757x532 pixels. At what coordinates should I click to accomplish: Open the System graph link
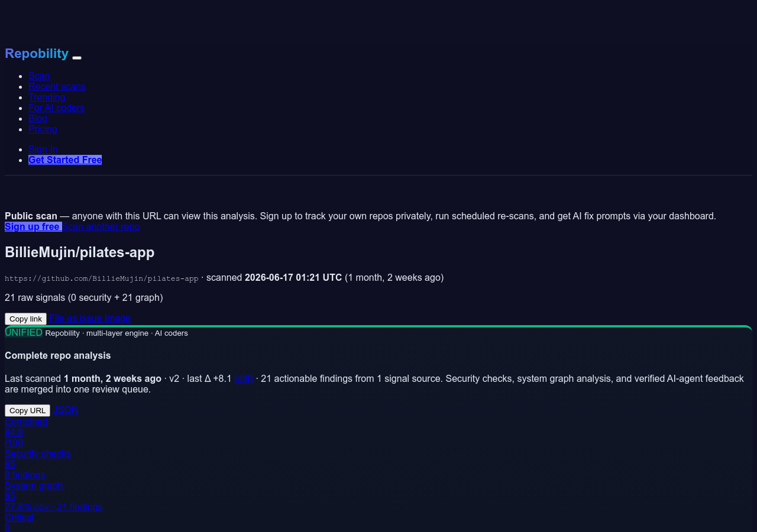click(x=34, y=485)
